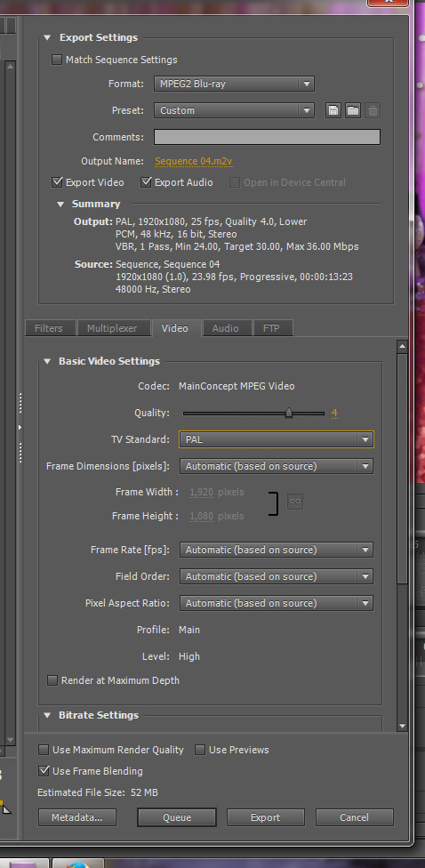Enable Match Sequence Settings checkbox
The height and width of the screenshot is (868, 425).
[56, 60]
